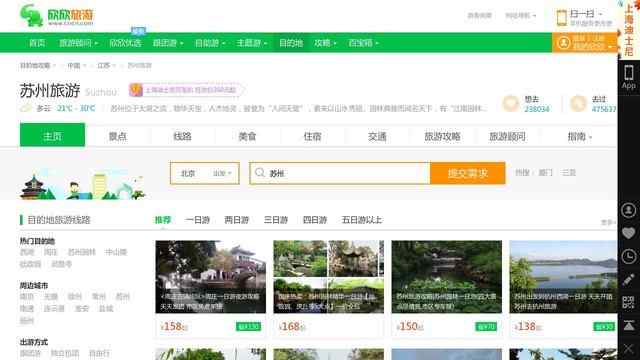
Task: Expand the 自助游 nav dropdown
Action: point(210,42)
